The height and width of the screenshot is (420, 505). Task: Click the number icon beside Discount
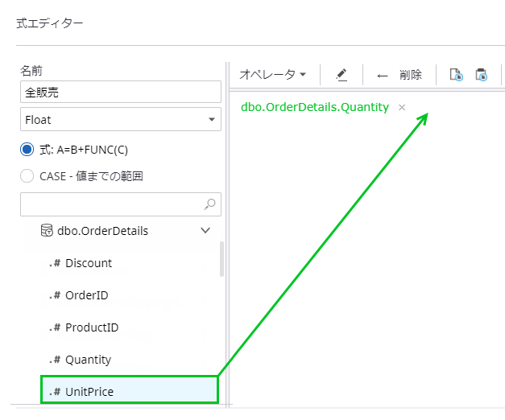(56, 263)
